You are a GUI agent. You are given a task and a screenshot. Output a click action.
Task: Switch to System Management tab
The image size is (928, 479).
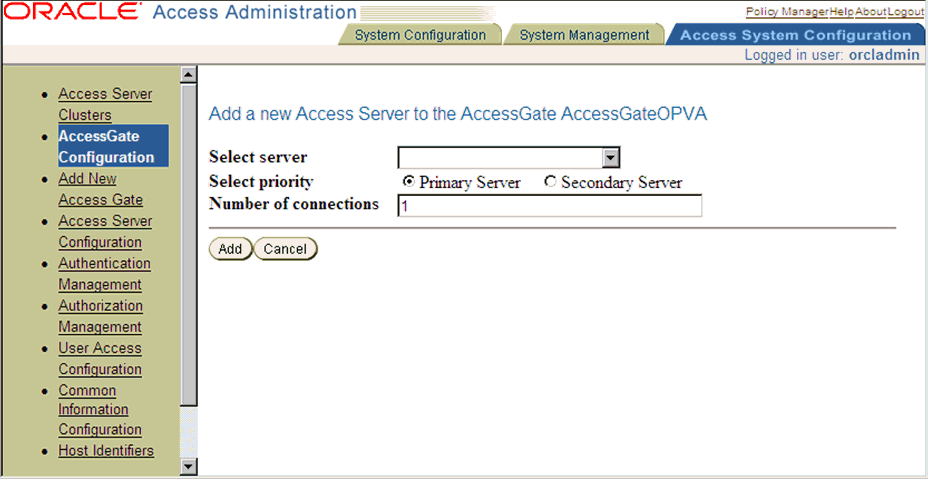coord(584,35)
